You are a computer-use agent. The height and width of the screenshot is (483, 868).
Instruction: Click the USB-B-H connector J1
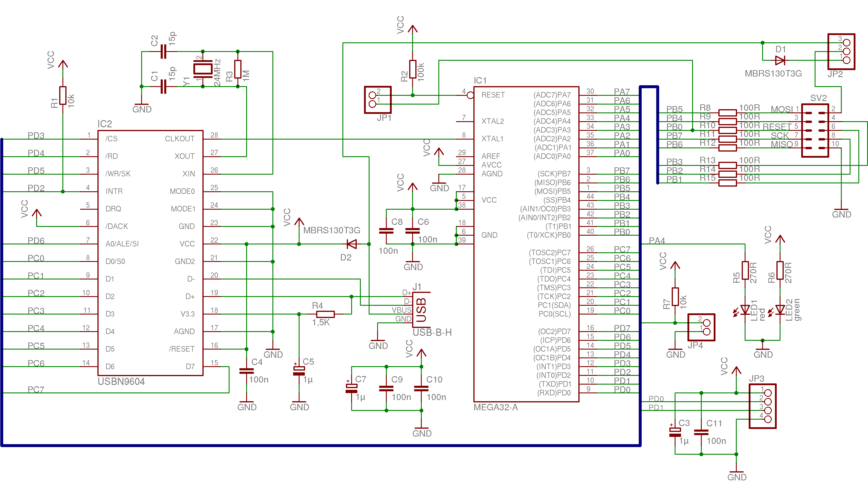[421, 310]
